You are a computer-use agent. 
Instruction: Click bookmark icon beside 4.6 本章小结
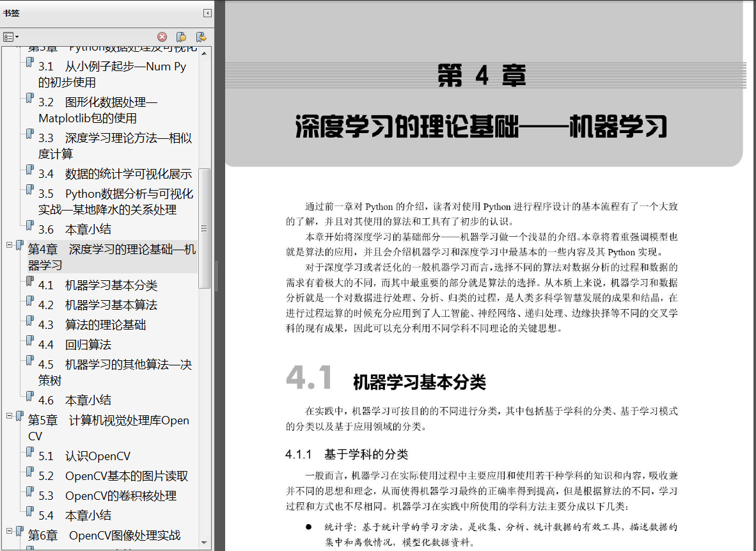pos(30,395)
